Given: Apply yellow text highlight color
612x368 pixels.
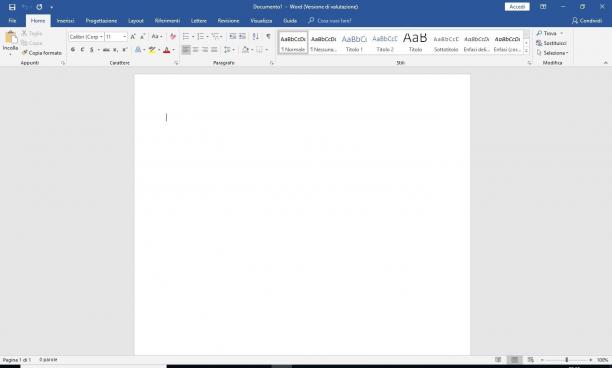Looking at the screenshot, I should tap(152, 50).
